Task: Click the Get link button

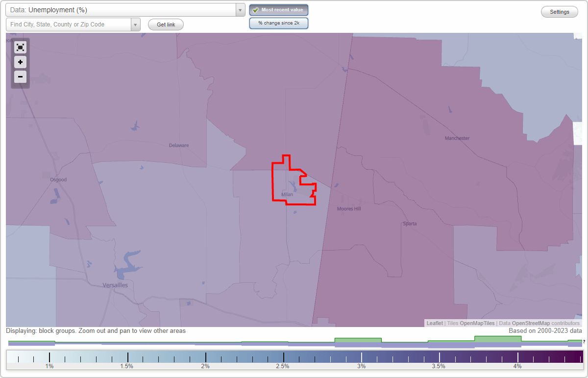Action: (x=166, y=24)
